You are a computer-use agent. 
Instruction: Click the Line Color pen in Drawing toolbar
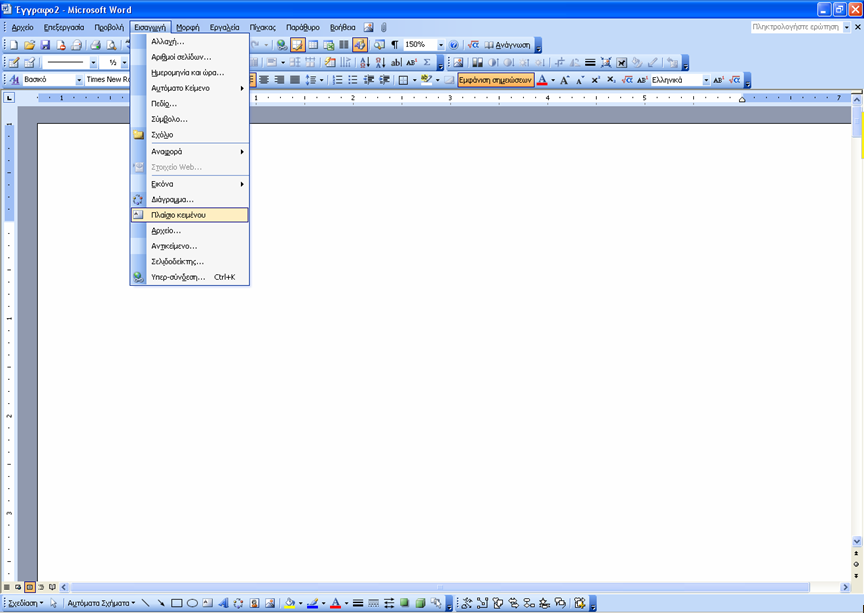click(x=312, y=603)
